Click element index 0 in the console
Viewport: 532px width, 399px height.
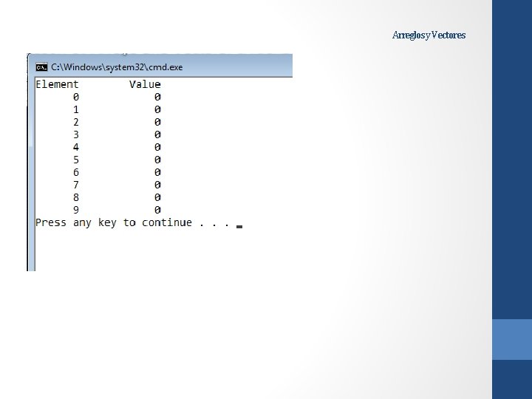click(76, 97)
